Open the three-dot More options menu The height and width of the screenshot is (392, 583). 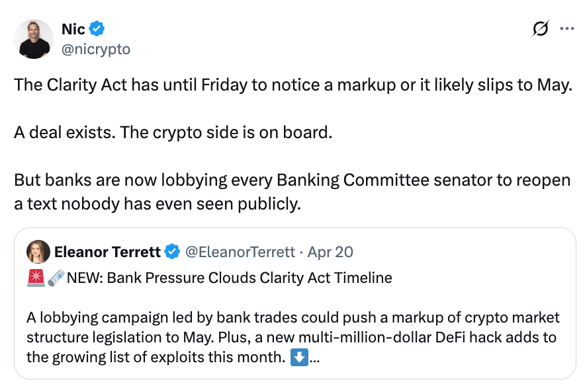[567, 29]
